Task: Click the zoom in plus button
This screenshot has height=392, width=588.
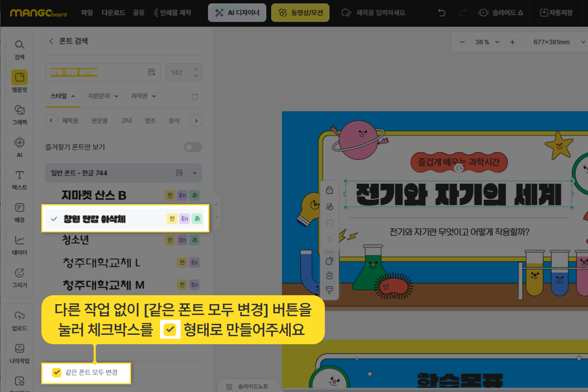Action: (512, 42)
